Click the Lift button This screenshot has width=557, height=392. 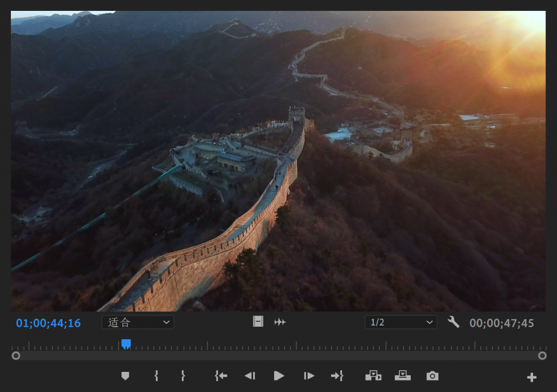(x=373, y=376)
